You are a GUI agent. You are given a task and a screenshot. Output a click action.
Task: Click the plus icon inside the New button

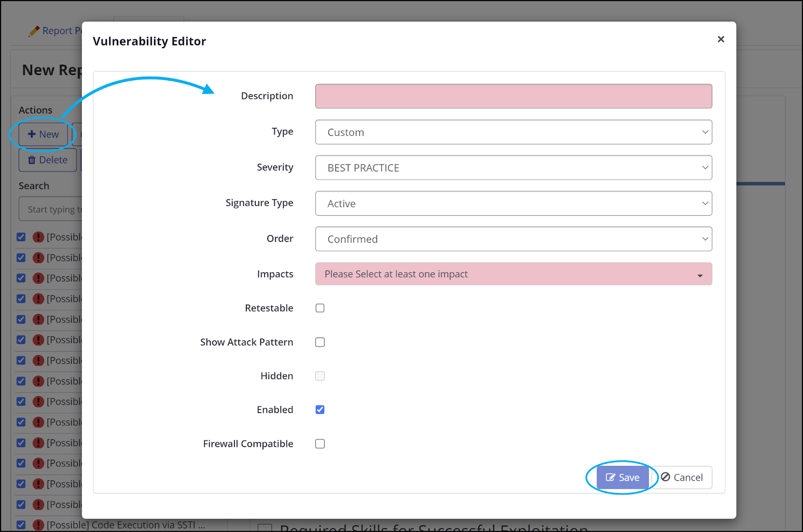32,134
